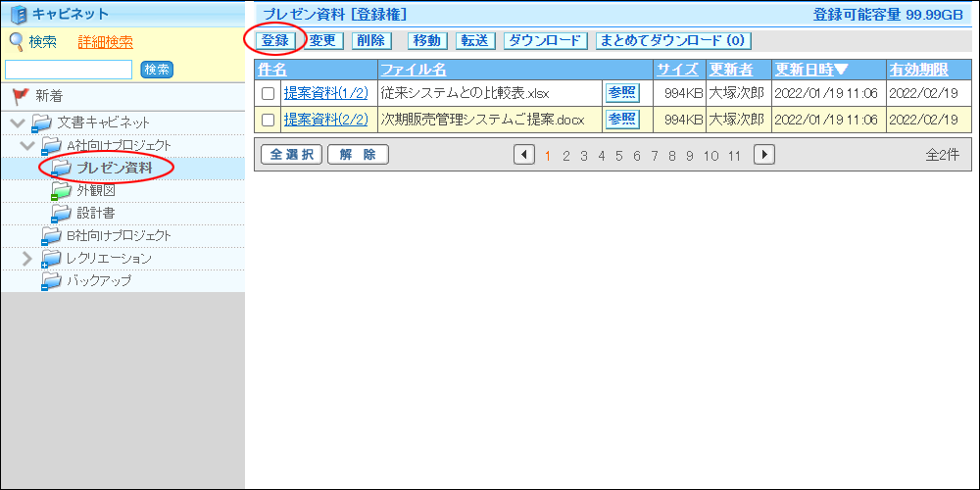Viewport: 980px width, 490px height.
Task: Click 参照 for 次期販売管理システムご提案.docx
Action: (622, 119)
